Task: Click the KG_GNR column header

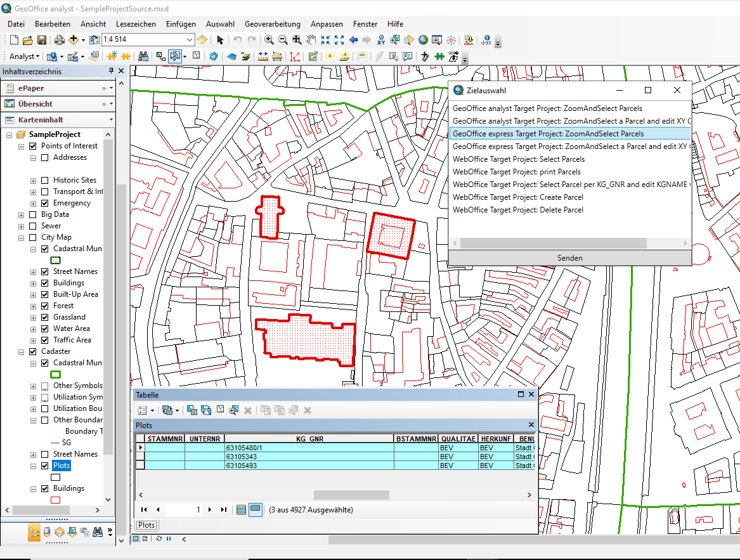Action: (x=308, y=438)
